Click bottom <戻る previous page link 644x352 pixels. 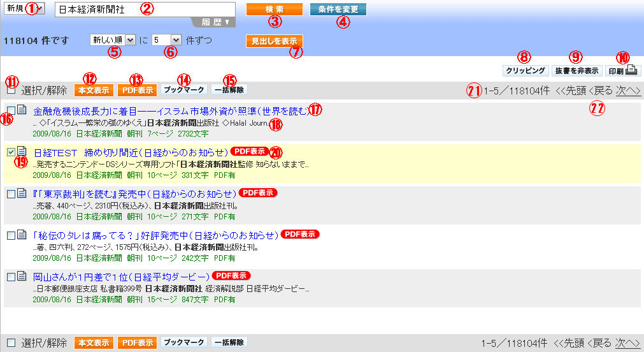pos(599,343)
